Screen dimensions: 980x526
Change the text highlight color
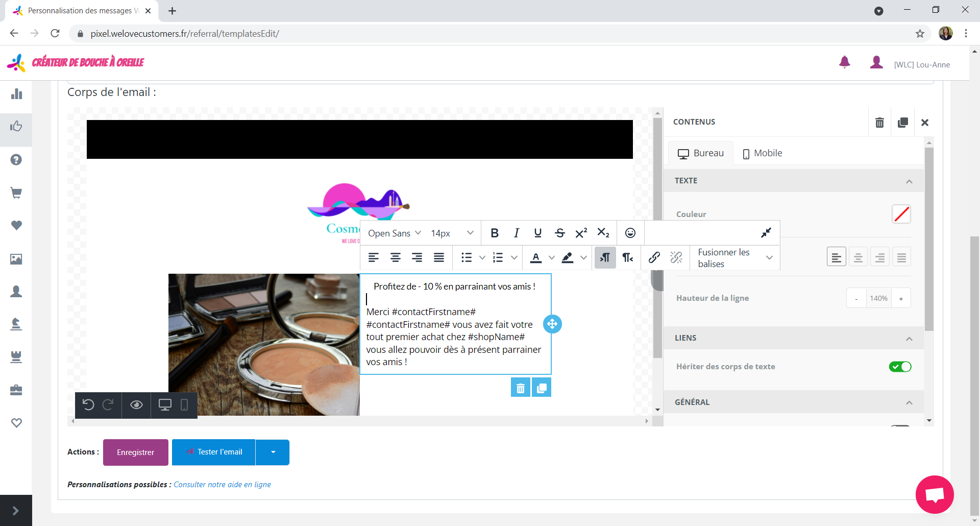(568, 257)
